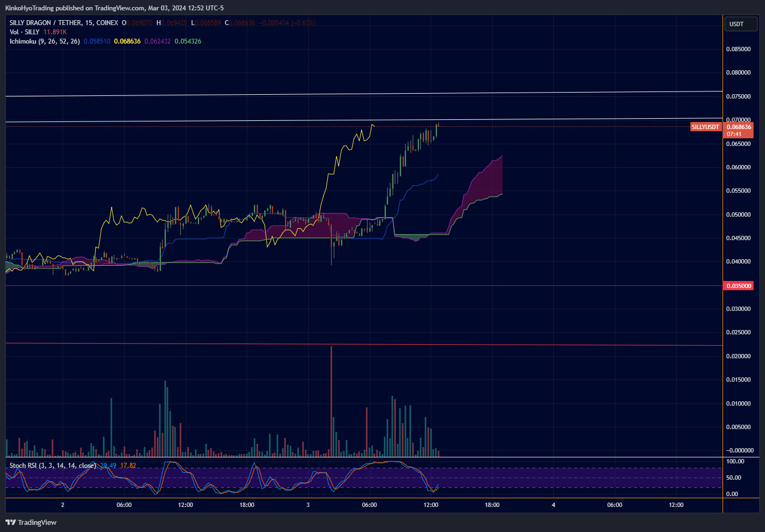Click the green Ichimoku value 0.054326
The image size is (765, 532).
coord(188,41)
